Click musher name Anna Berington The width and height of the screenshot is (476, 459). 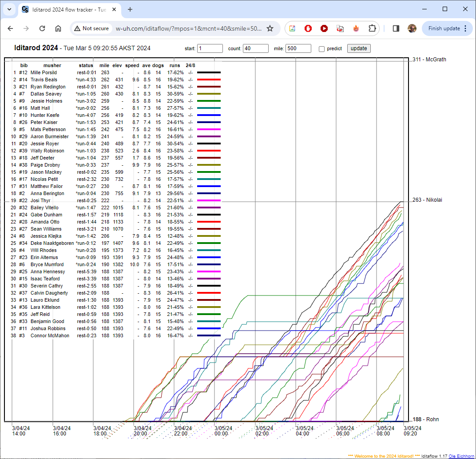click(x=48, y=193)
